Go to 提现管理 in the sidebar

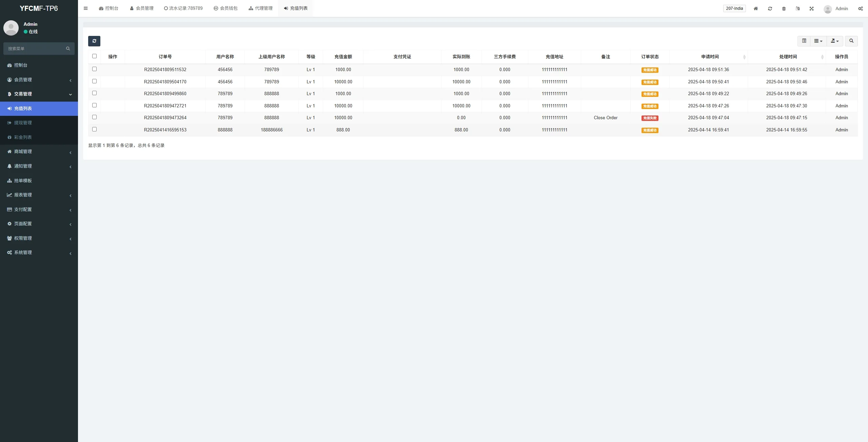click(23, 123)
